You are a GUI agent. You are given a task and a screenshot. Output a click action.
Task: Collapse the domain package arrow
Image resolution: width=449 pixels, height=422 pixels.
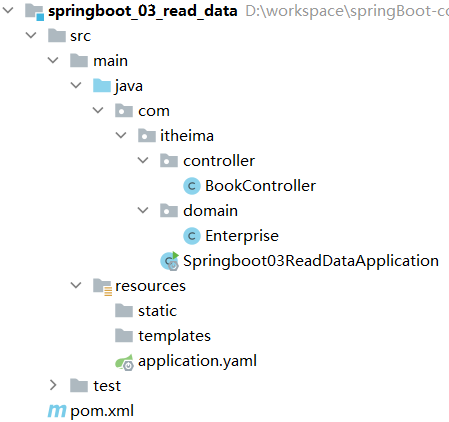[143, 210]
